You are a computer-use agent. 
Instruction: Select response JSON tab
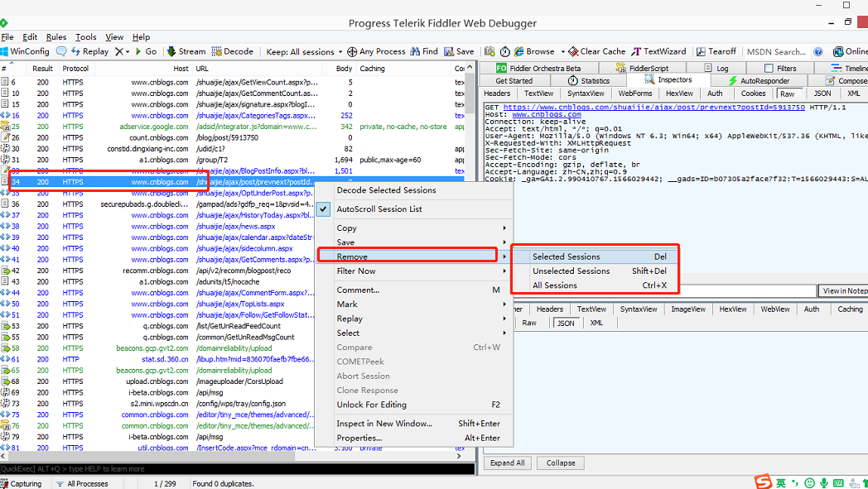(565, 323)
